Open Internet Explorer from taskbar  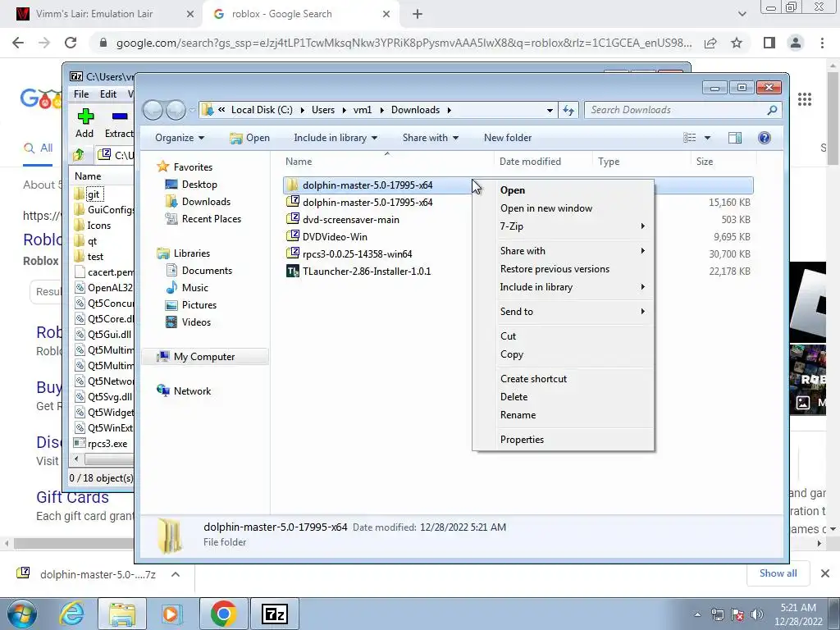pos(71,614)
